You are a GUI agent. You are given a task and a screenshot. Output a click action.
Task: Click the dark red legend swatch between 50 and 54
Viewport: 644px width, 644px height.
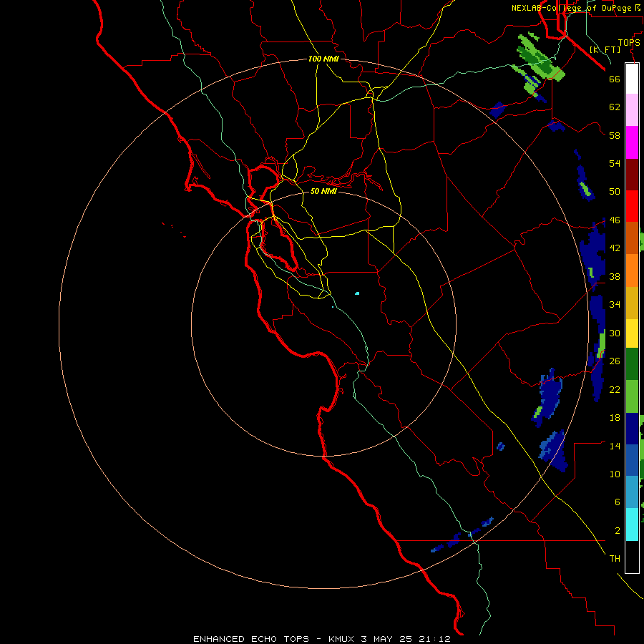click(x=632, y=175)
